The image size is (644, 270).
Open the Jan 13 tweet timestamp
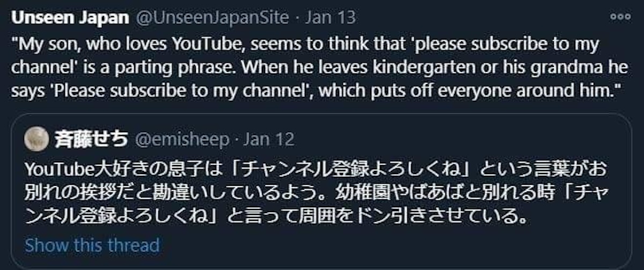tap(331, 18)
